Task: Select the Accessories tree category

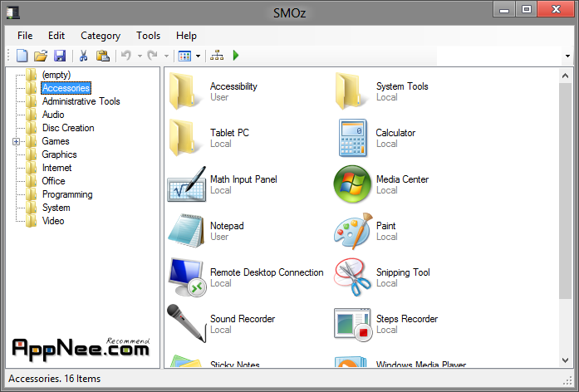Action: [x=66, y=88]
